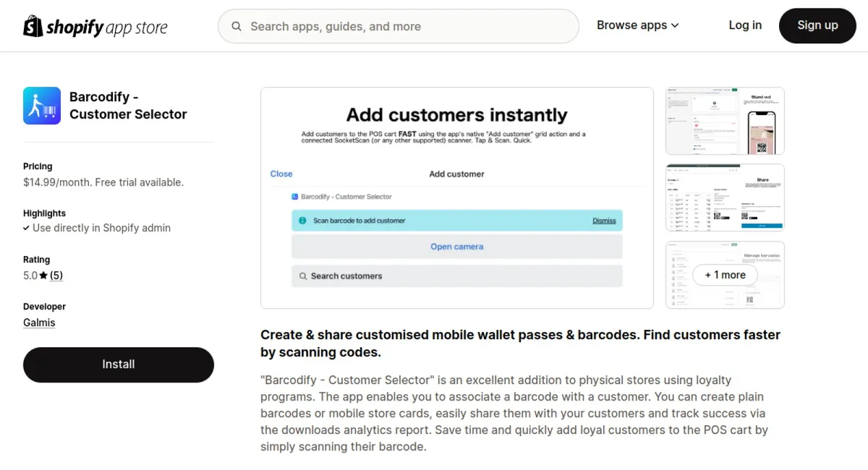
Task: Click the Barcodify app icon
Action: click(x=42, y=106)
